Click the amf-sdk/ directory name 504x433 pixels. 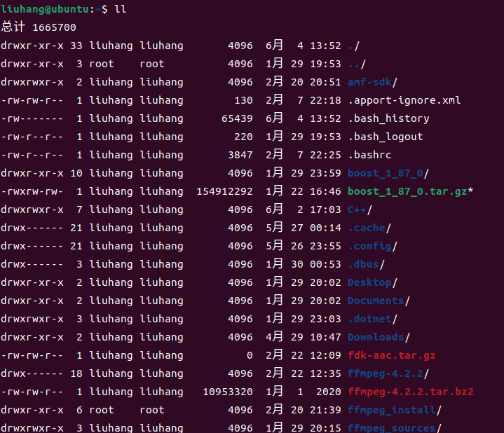tap(372, 82)
